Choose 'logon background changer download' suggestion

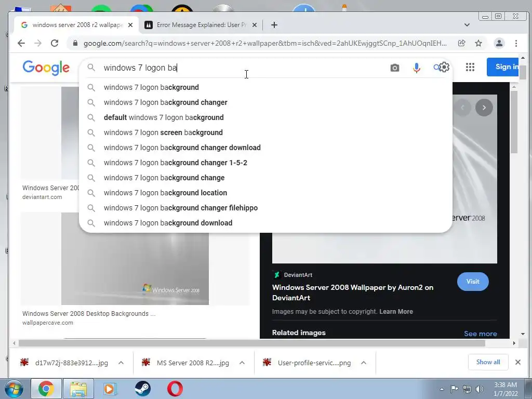(x=265, y=147)
